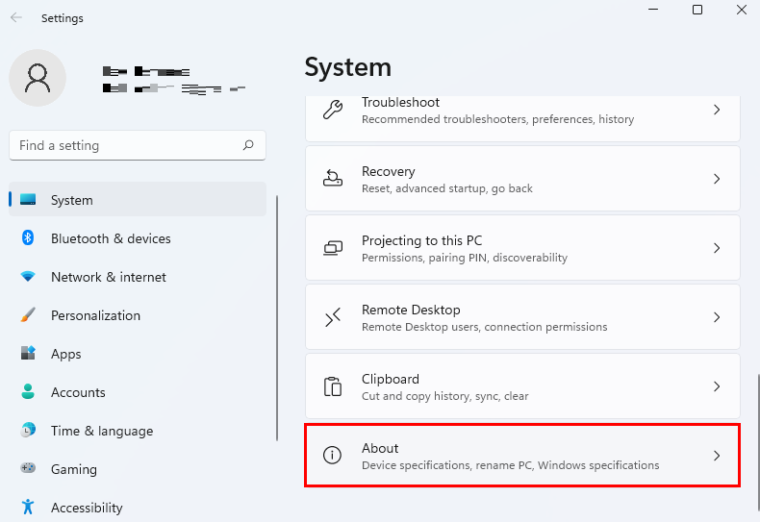Open the Accessibility category
This screenshot has width=760, height=522.
coord(137,507)
